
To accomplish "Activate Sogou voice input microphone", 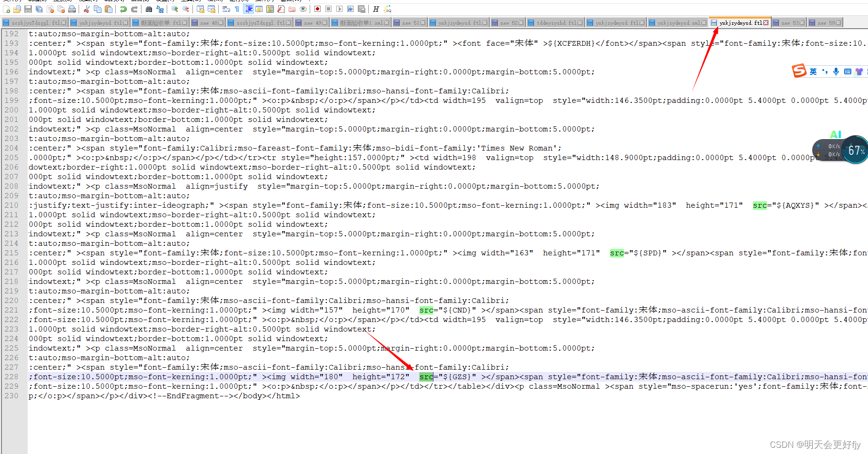I will pos(836,71).
